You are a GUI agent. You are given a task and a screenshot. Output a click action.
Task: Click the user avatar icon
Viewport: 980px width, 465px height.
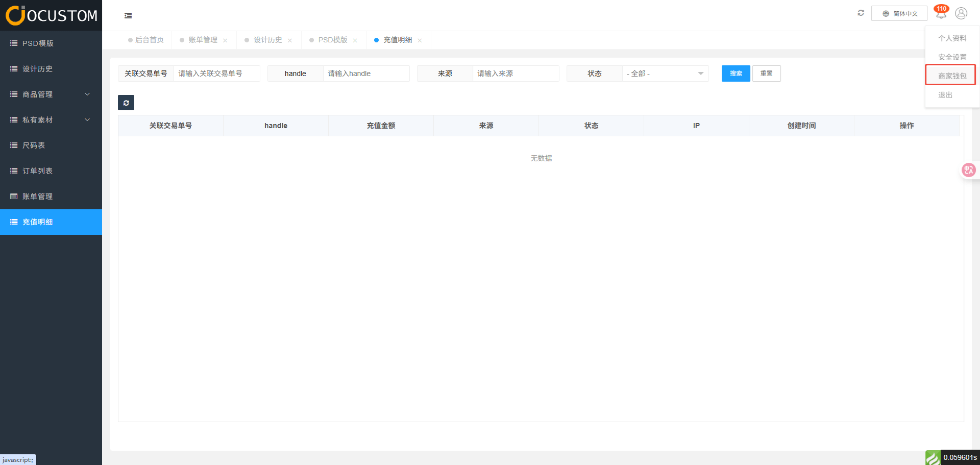tap(961, 13)
